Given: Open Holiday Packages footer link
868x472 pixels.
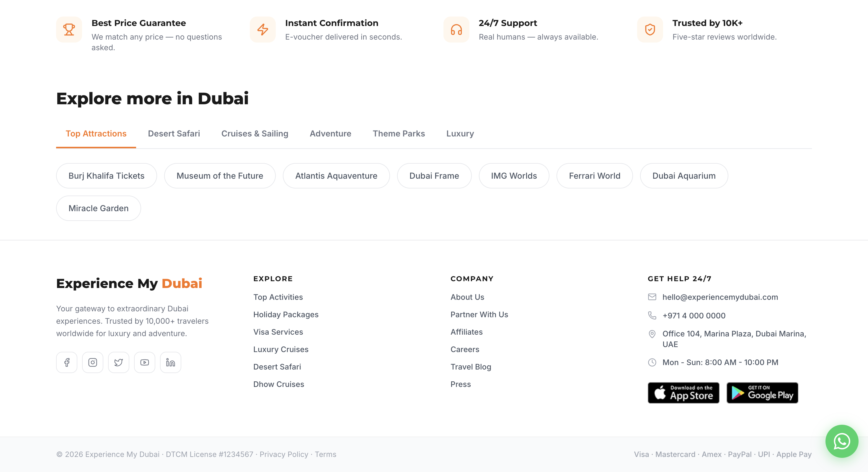Looking at the screenshot, I should [286, 315].
